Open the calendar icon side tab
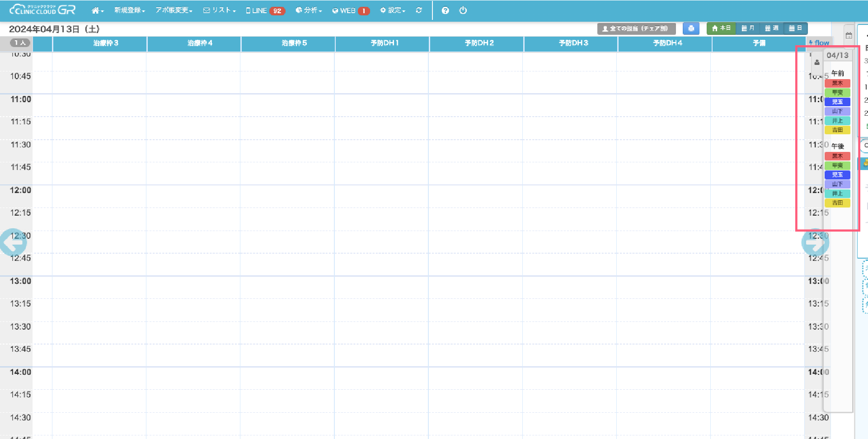 pyautogui.click(x=849, y=35)
